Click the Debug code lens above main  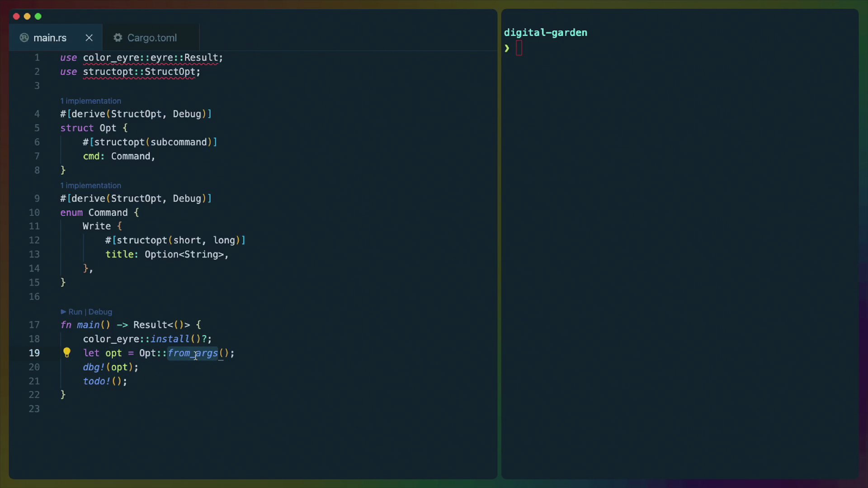[100, 312]
